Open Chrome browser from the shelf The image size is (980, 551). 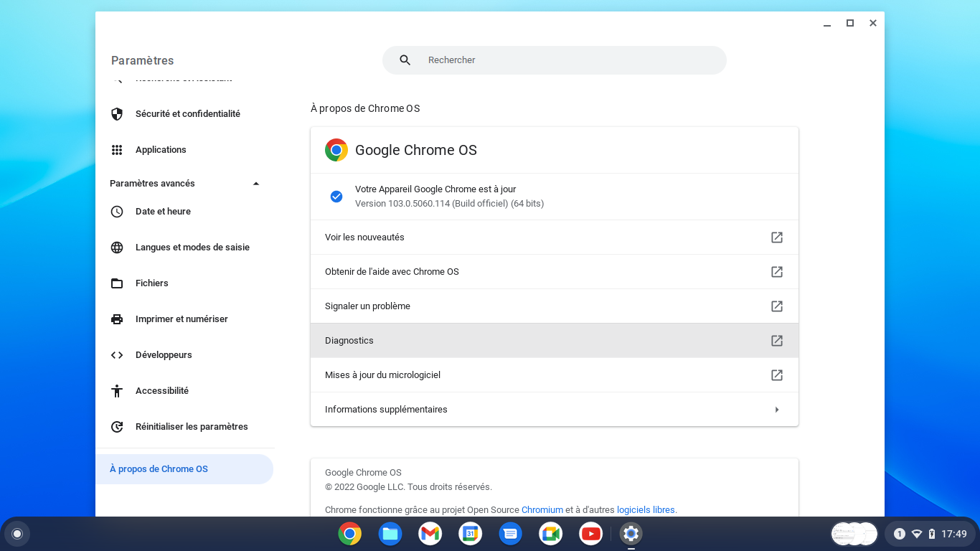[x=350, y=534]
